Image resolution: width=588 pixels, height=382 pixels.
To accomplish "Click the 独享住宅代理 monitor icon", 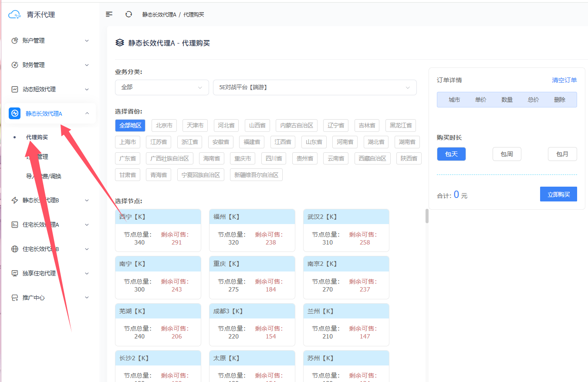I will click(x=15, y=273).
